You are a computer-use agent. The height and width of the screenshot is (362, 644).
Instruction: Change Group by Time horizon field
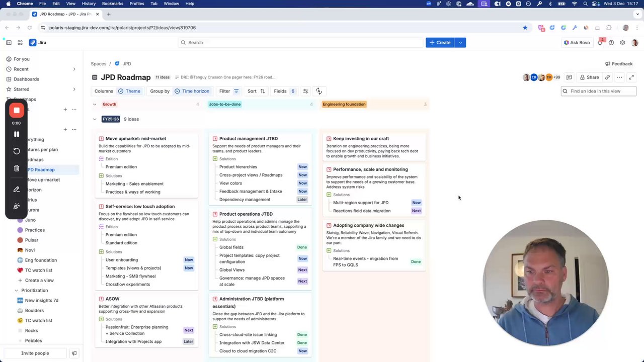pos(192,91)
